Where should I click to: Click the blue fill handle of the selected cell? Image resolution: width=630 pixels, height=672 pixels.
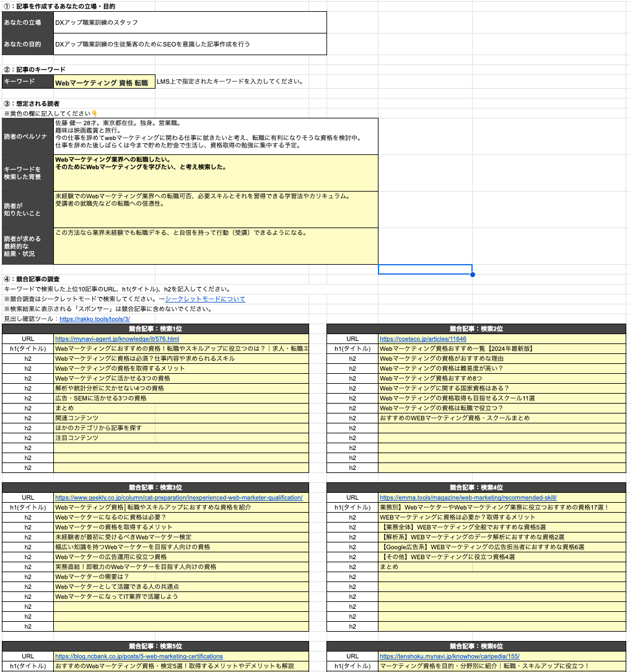tap(473, 274)
